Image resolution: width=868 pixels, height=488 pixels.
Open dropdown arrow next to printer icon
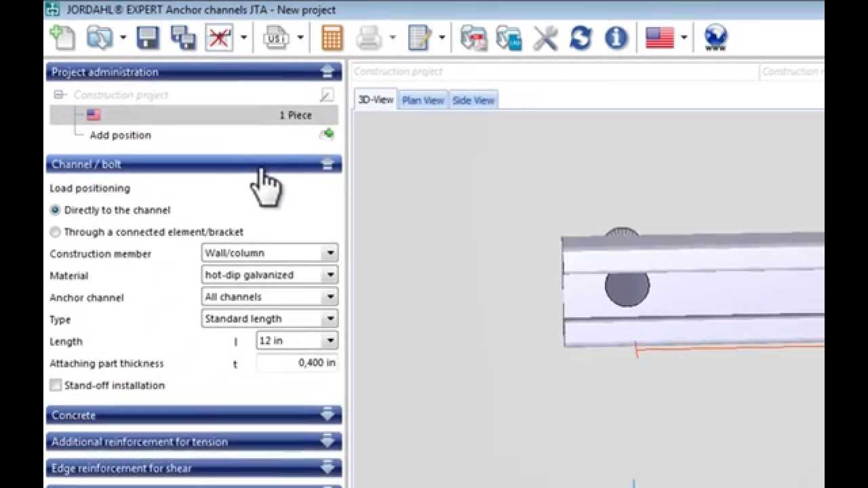392,37
